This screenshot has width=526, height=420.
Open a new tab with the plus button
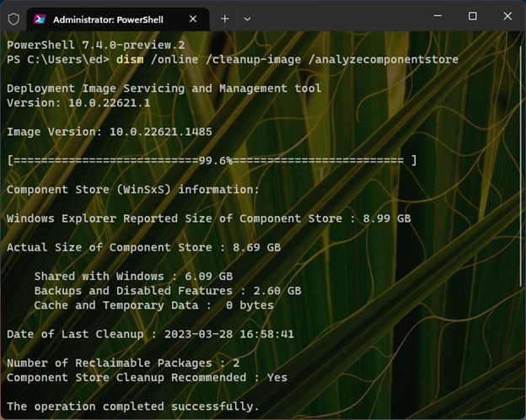pos(225,18)
